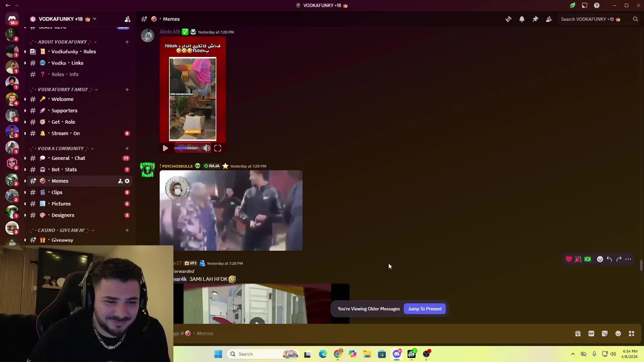Screen dimensions: 644x362
Task: Open the Threads icon in channel header
Action: [x=508, y=19]
